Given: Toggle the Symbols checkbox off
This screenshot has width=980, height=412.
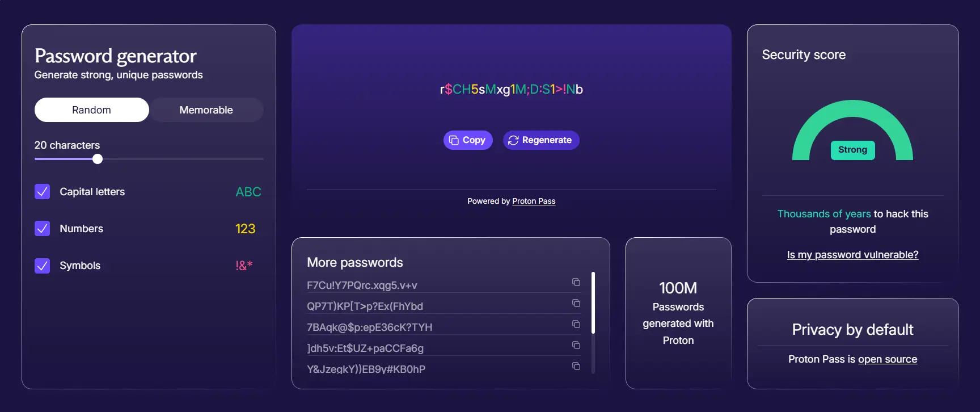Looking at the screenshot, I should 42,266.
